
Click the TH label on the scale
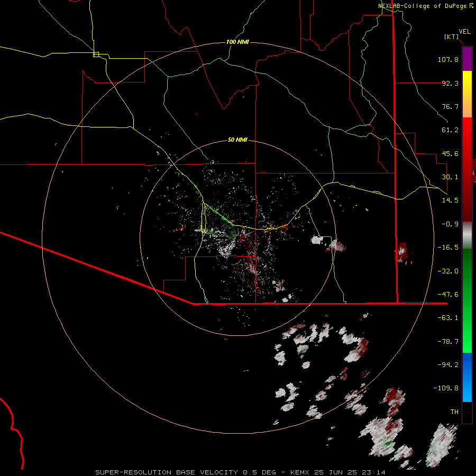(x=454, y=412)
